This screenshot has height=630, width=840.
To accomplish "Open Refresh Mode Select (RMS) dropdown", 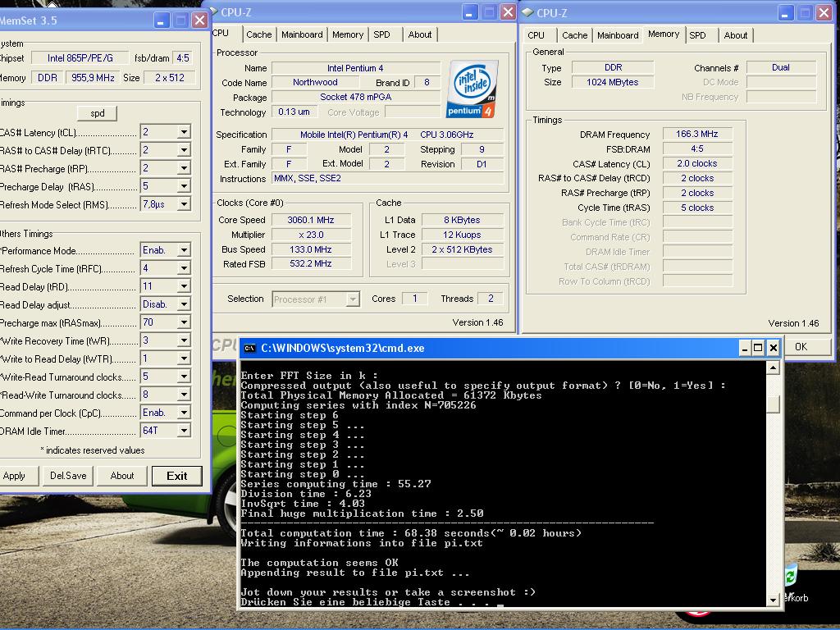I will pyautogui.click(x=184, y=204).
